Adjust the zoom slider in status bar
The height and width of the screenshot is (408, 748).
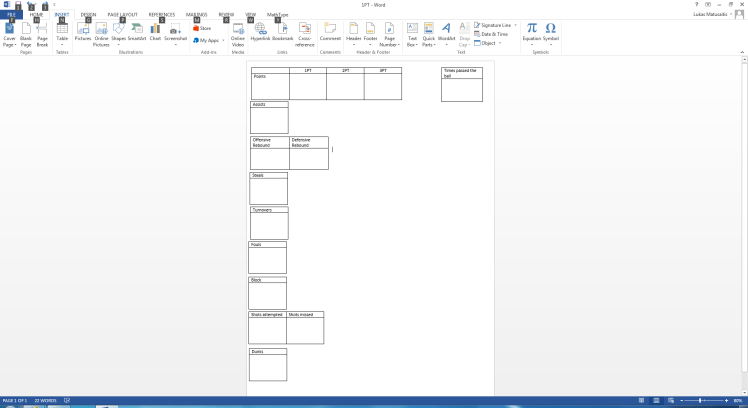[699, 401]
